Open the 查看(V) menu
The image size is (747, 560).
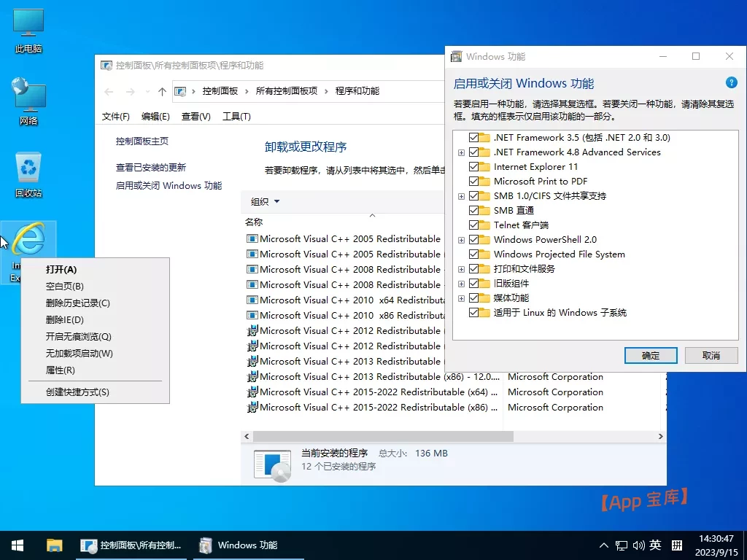[194, 115]
